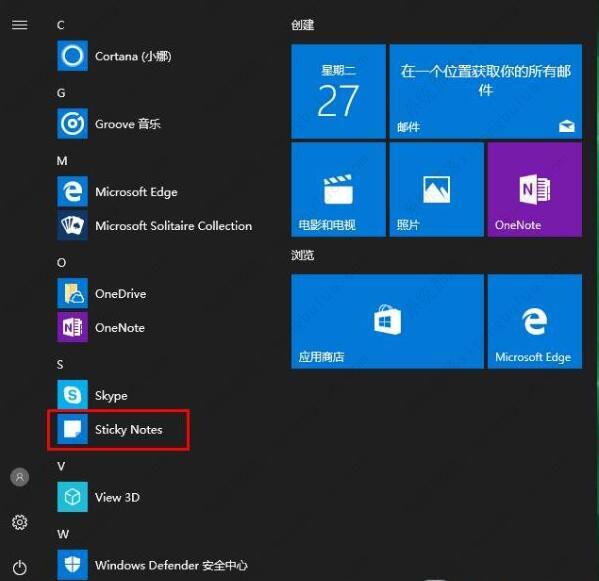Select the 创建 tile group title
The width and height of the screenshot is (599, 581).
point(303,25)
